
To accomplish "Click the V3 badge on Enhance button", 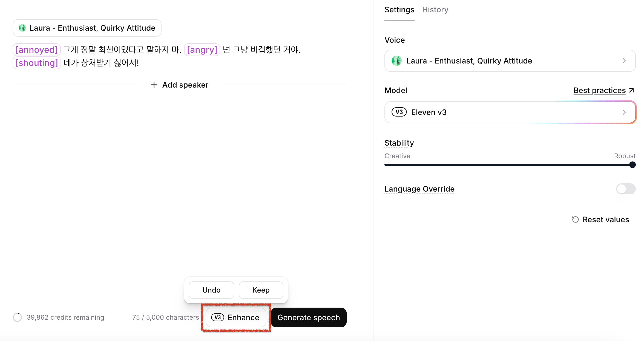I will pyautogui.click(x=218, y=317).
